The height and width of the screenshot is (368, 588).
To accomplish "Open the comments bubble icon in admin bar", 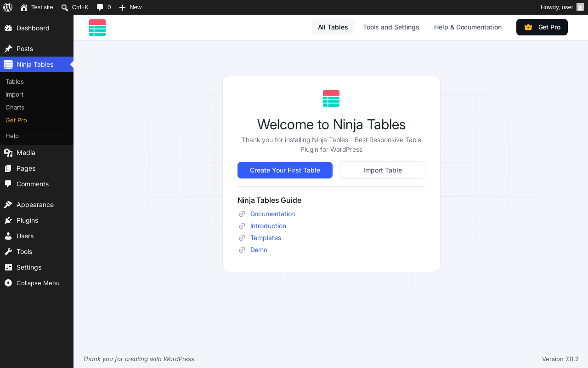I will pyautogui.click(x=100, y=7).
